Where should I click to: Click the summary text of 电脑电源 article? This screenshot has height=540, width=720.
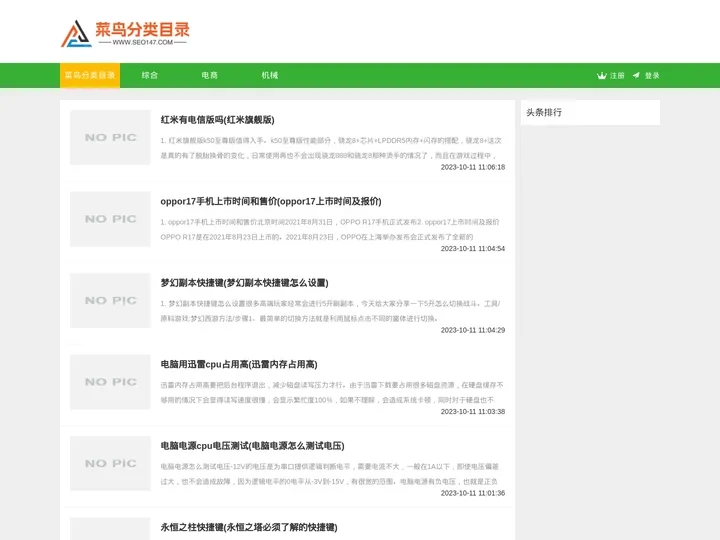(x=330, y=474)
